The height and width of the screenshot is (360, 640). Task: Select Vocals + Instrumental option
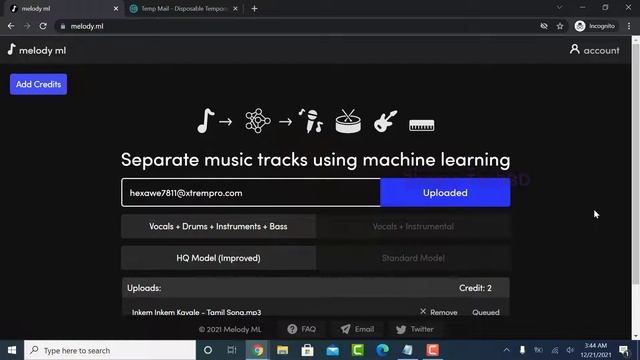pos(413,226)
